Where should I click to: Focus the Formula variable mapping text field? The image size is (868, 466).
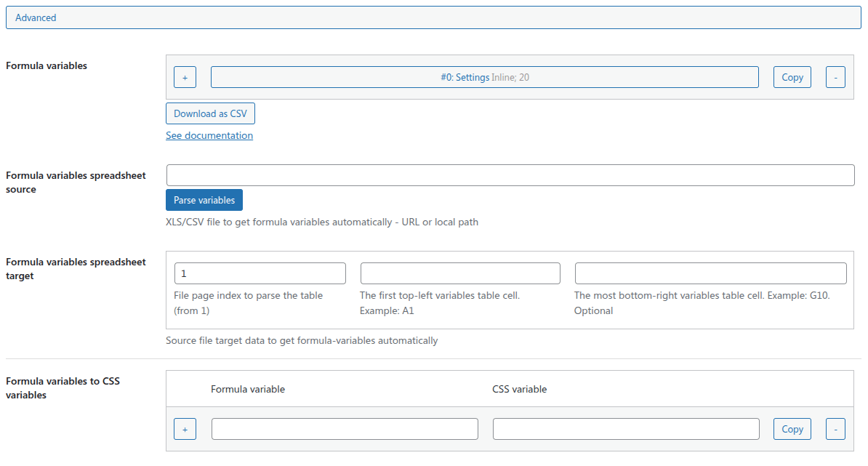[345, 429]
